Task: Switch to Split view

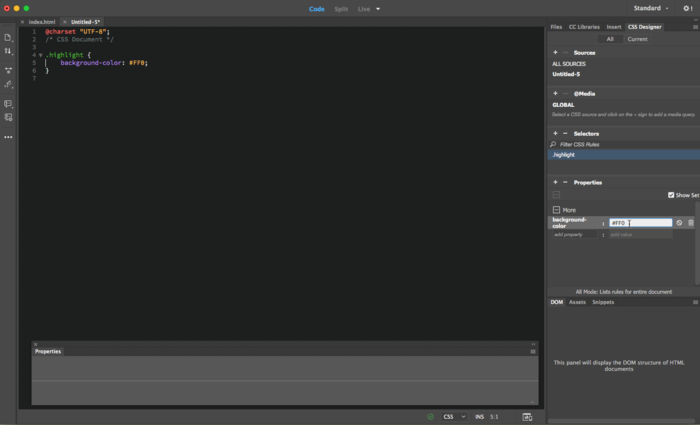Action: tap(342, 8)
